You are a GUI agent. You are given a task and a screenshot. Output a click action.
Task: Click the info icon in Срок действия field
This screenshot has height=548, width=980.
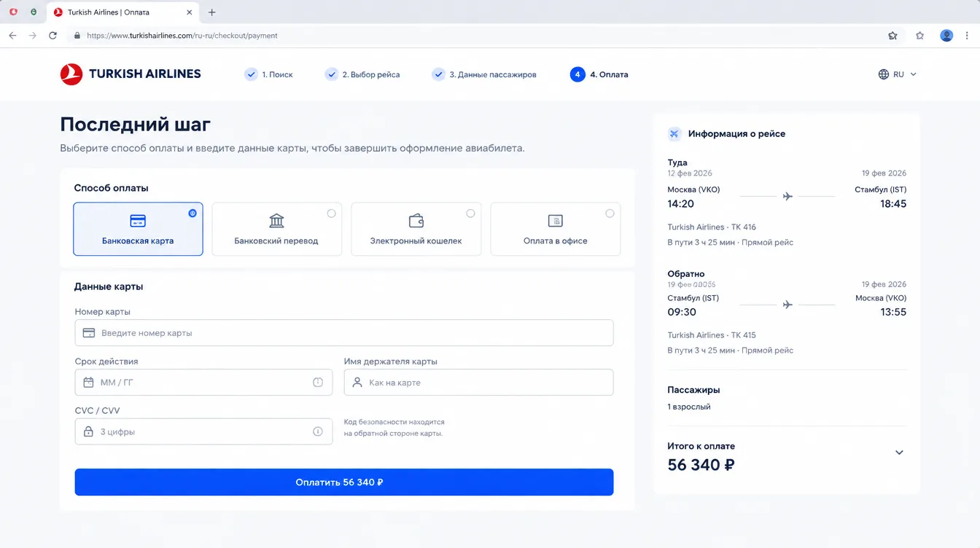[318, 383]
